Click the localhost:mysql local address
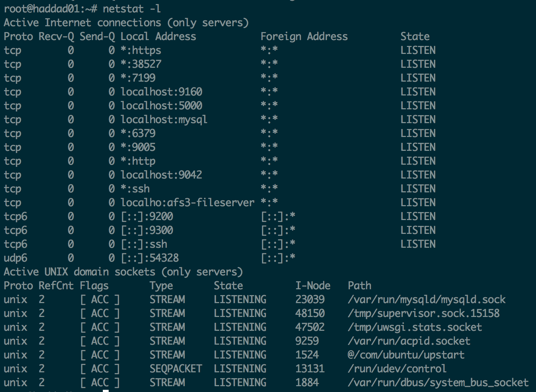The width and height of the screenshot is (536, 392). [164, 119]
